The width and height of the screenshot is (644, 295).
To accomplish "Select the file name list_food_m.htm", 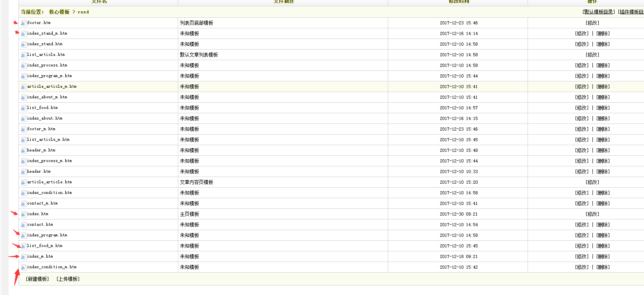I will coord(45,246).
